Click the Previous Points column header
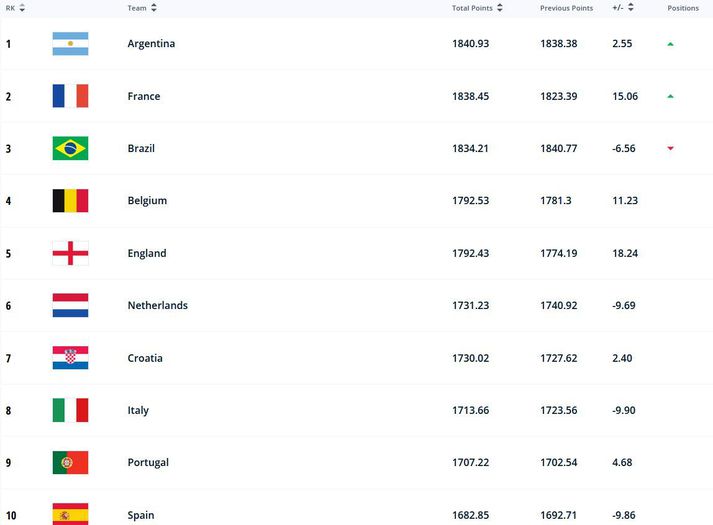This screenshot has width=713, height=525. (x=567, y=8)
